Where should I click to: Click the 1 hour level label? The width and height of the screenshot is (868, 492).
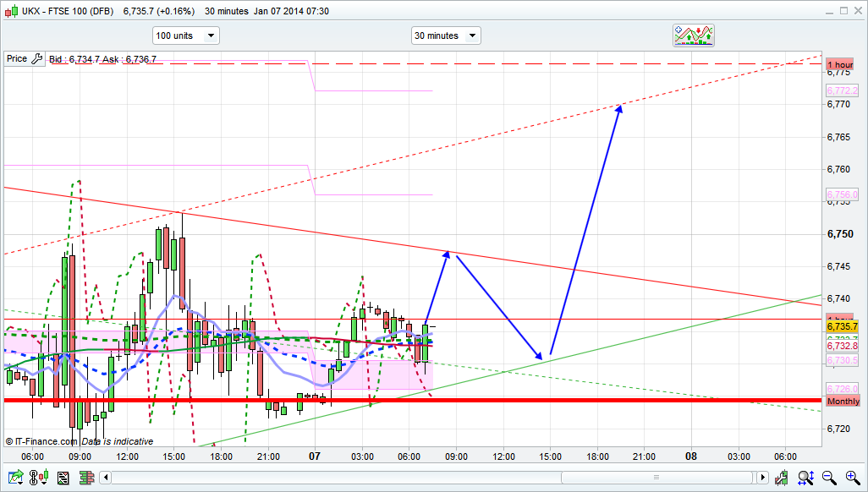tap(840, 65)
